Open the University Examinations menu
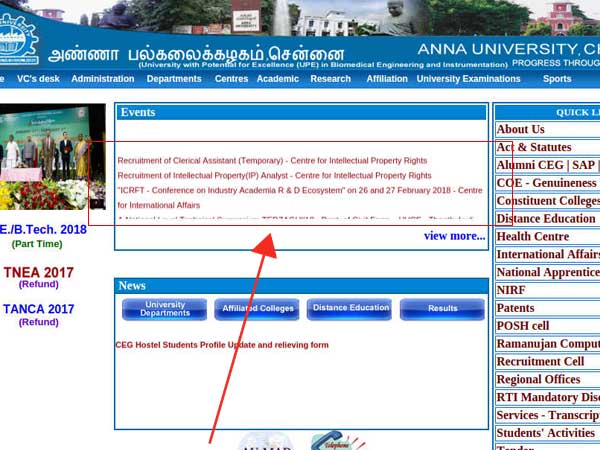 tap(468, 79)
